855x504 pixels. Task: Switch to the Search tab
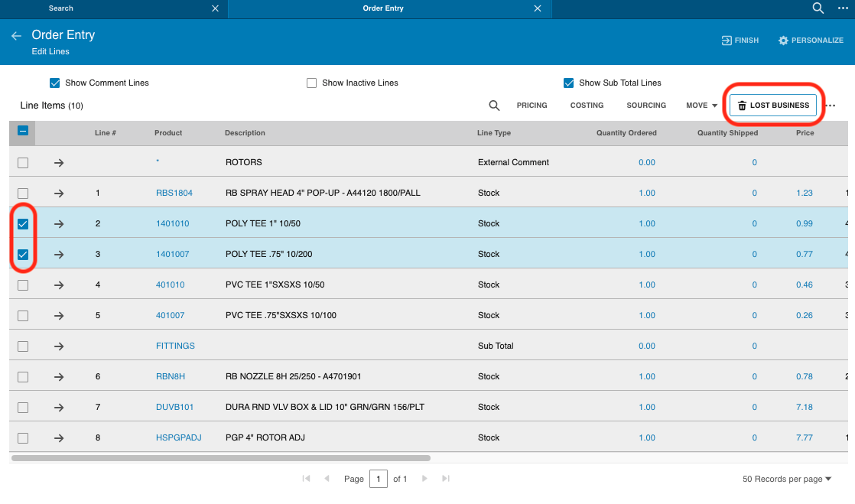[60, 8]
